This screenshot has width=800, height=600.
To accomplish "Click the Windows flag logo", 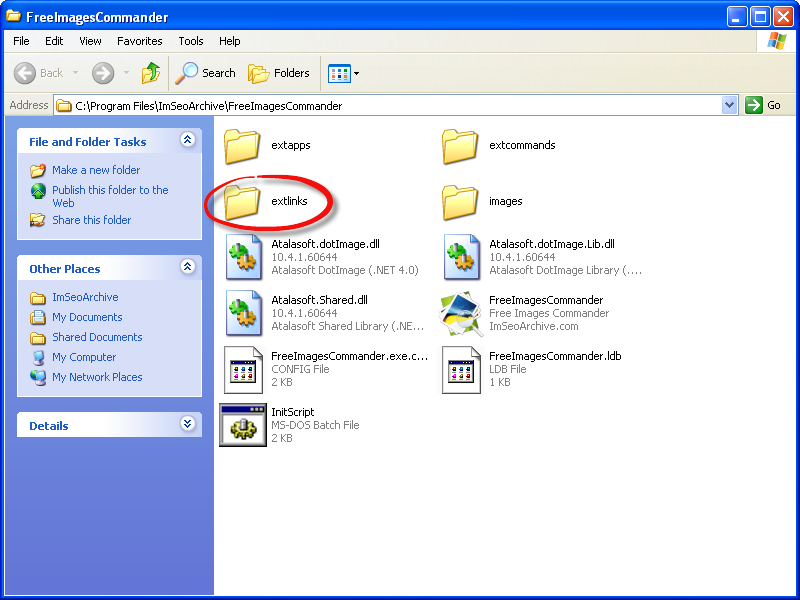I will coord(777,41).
